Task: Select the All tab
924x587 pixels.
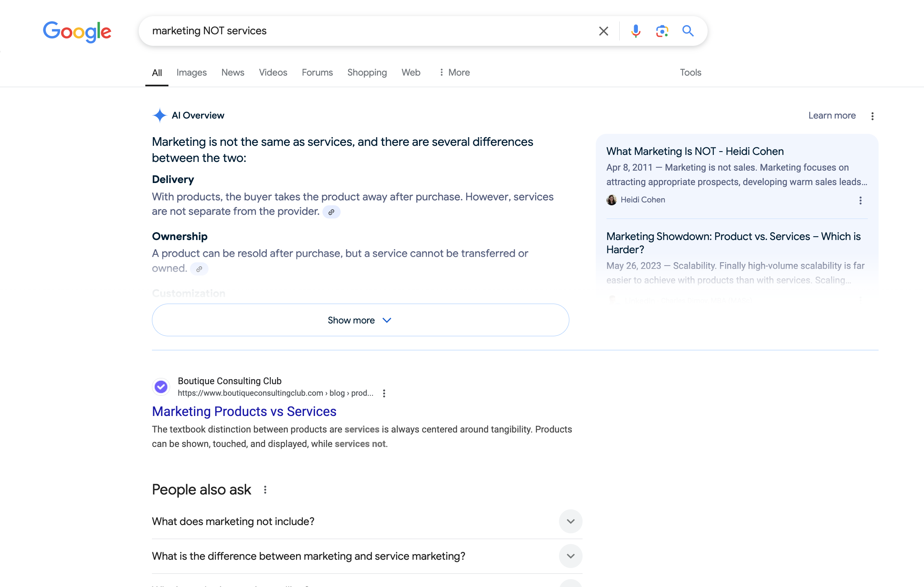Action: tap(157, 73)
